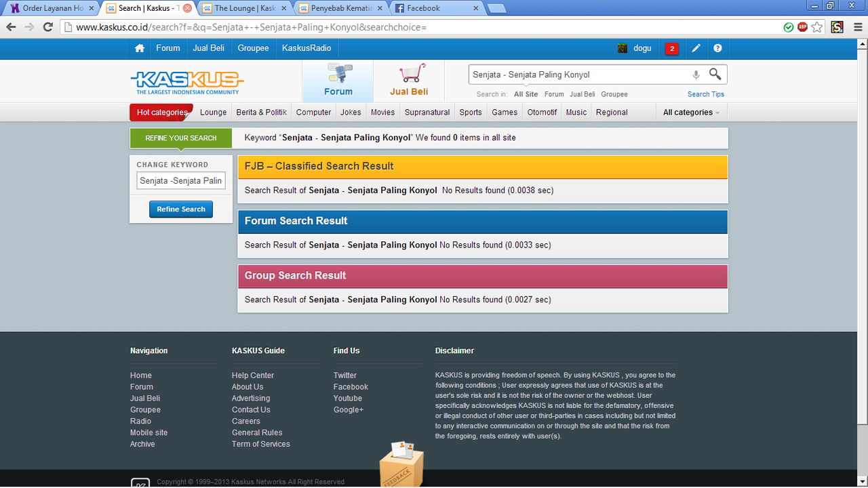This screenshot has width=868, height=488.
Task: Bookmark this page with the star icon
Action: click(x=817, y=27)
